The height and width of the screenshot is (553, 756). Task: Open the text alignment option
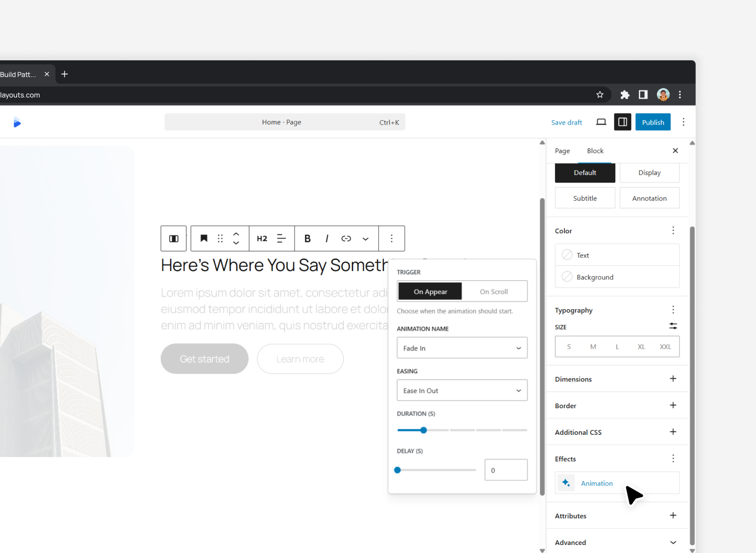point(281,239)
